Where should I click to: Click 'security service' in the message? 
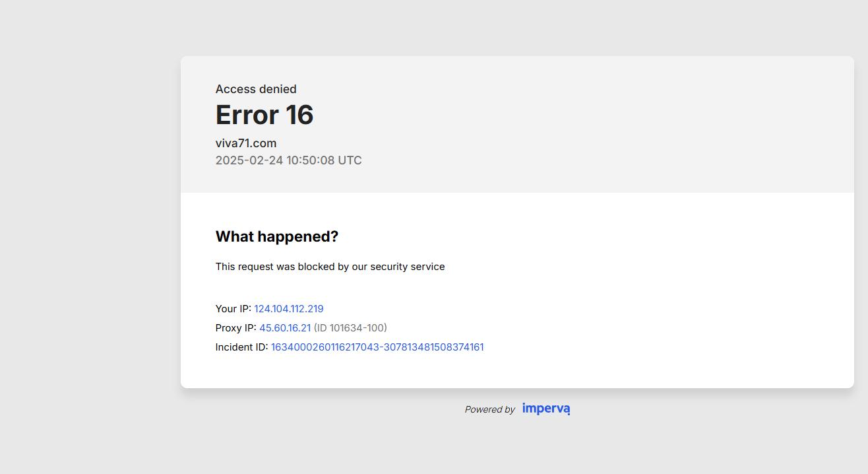407,267
